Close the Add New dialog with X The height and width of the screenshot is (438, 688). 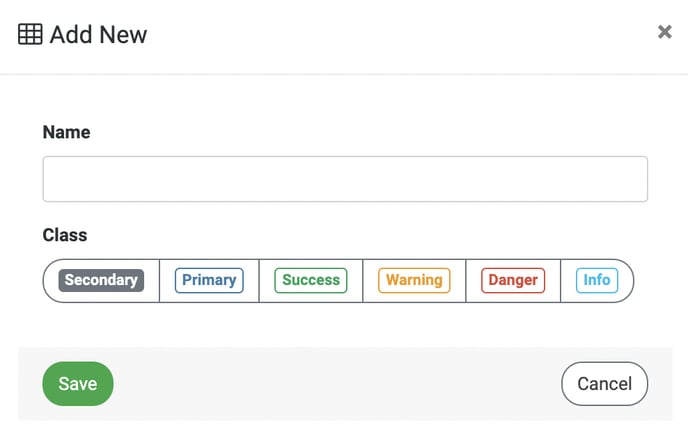coord(665,32)
